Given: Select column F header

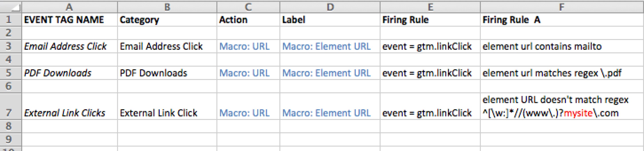Looking at the screenshot, I should tap(562, 7).
